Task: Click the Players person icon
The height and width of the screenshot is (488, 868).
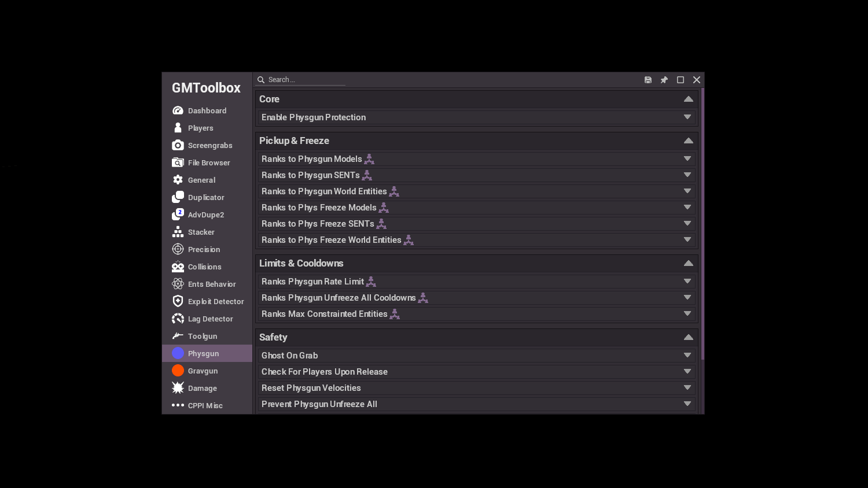Action: [x=178, y=128]
